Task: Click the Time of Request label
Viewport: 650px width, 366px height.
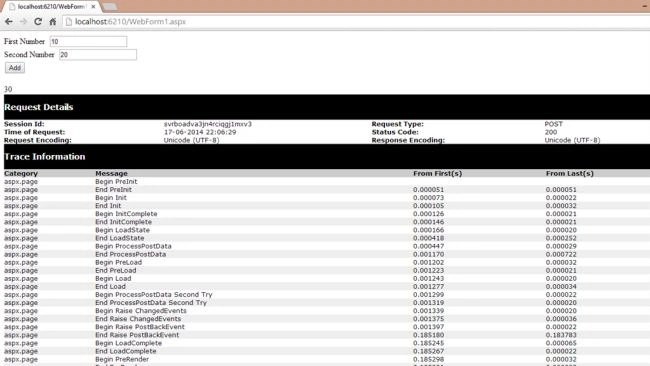Action: (x=34, y=132)
